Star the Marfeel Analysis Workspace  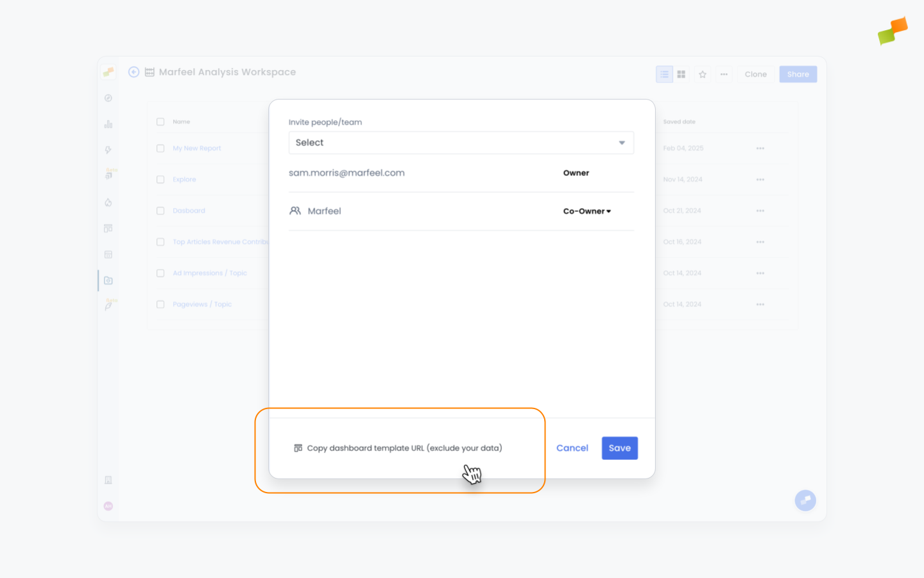(x=703, y=74)
